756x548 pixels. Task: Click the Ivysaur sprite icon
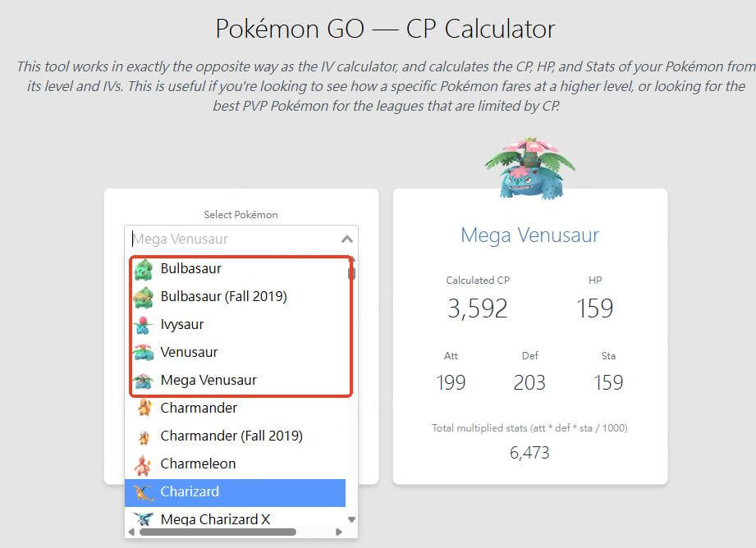click(144, 325)
